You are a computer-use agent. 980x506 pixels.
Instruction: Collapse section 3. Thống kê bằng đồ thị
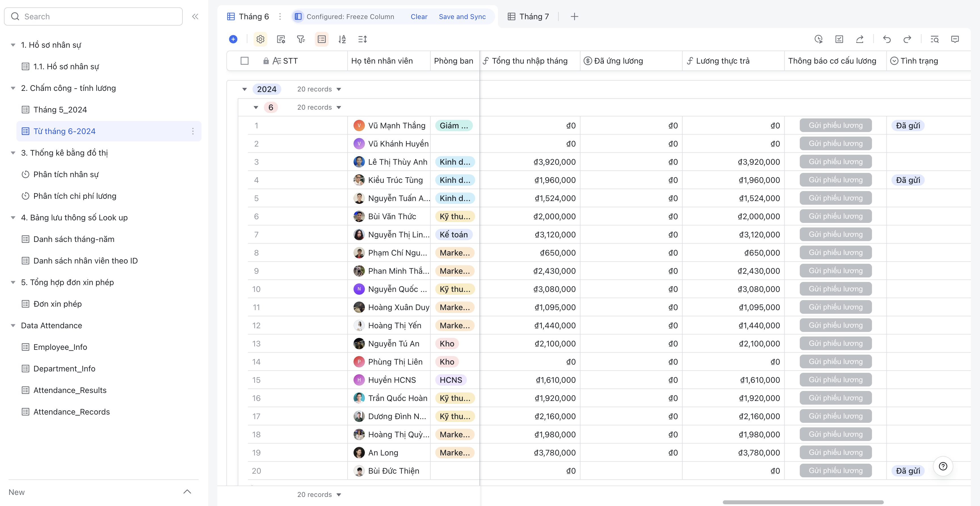coord(13,153)
